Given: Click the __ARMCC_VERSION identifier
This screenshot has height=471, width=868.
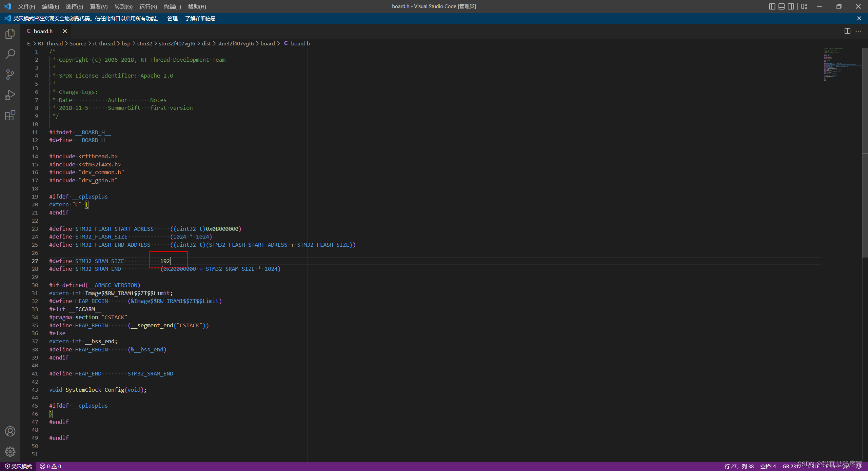Looking at the screenshot, I should [x=113, y=285].
